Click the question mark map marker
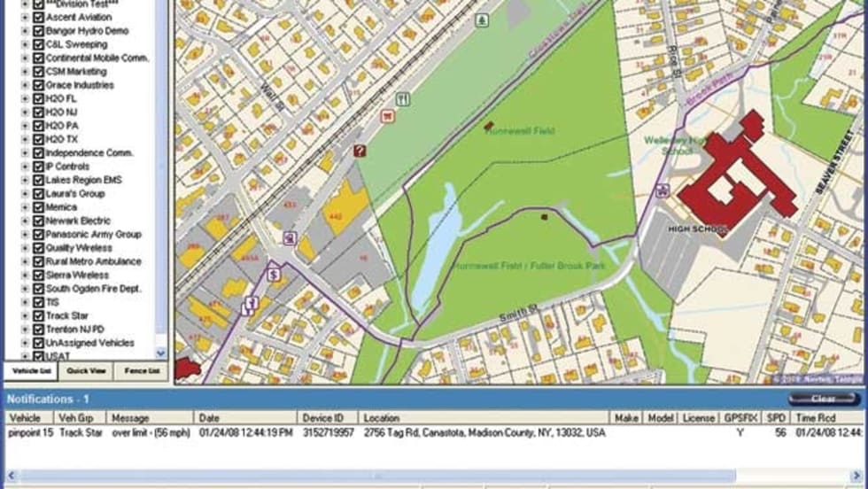This screenshot has height=489, width=868. point(359,151)
